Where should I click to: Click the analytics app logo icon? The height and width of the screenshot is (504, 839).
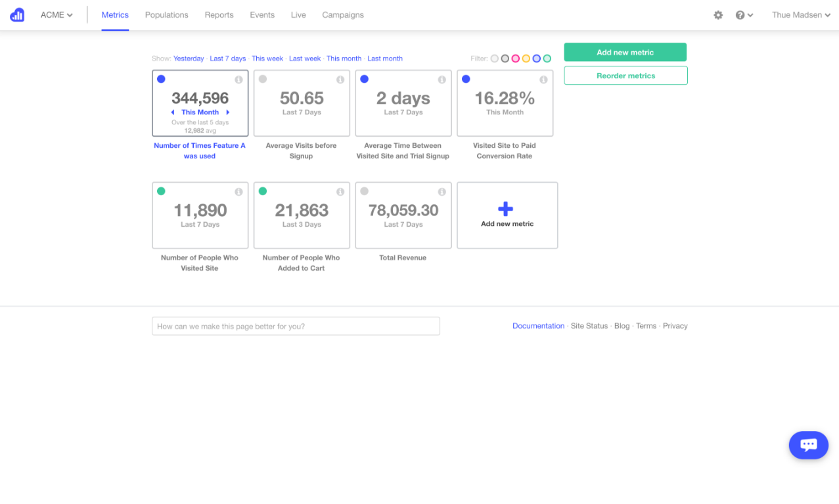[x=16, y=14]
